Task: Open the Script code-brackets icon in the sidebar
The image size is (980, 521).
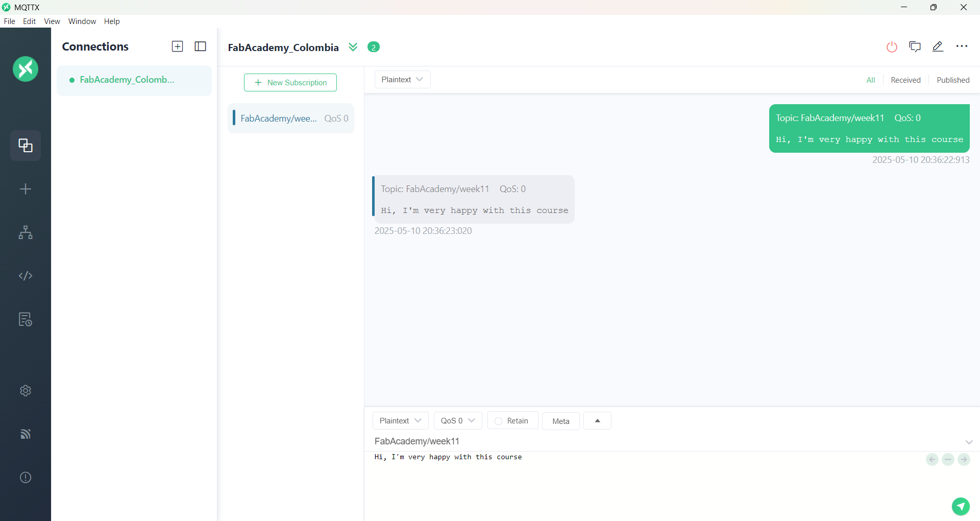Action: point(26,276)
